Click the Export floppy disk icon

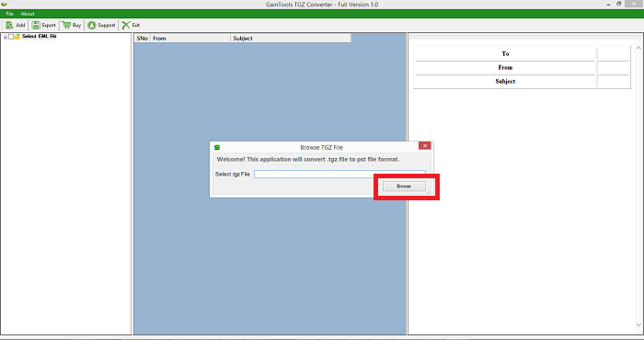pos(36,25)
